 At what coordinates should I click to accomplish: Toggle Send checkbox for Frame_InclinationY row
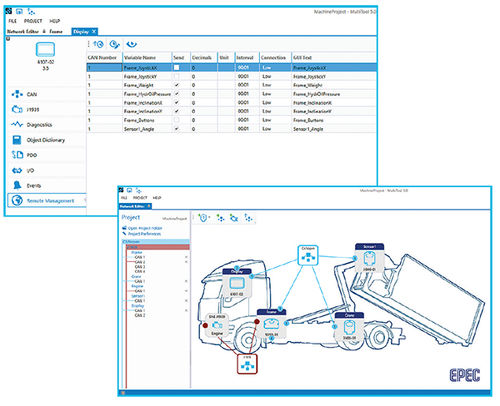pos(177,111)
